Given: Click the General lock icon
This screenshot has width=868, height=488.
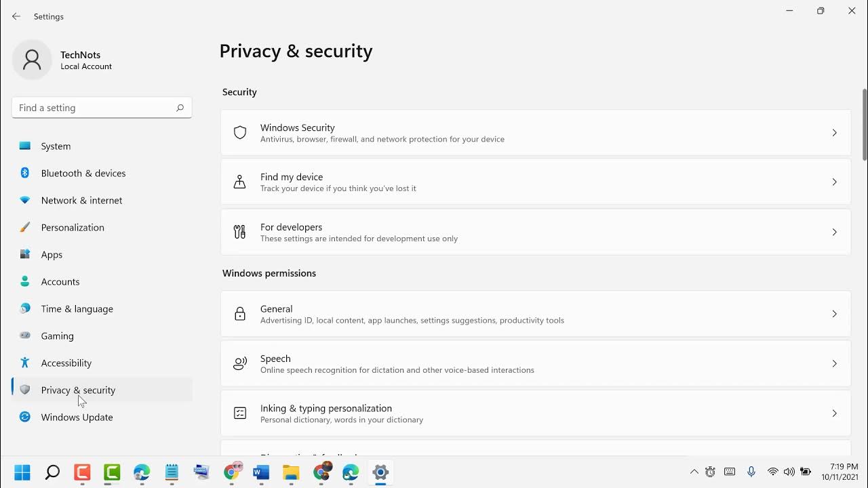Looking at the screenshot, I should [x=240, y=314].
